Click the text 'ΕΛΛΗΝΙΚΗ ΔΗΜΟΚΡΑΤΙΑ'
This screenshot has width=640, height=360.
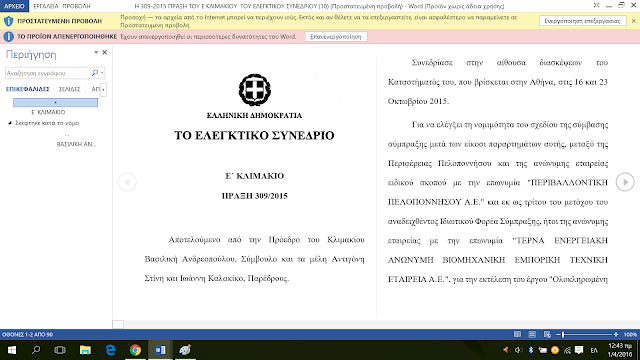[254, 116]
